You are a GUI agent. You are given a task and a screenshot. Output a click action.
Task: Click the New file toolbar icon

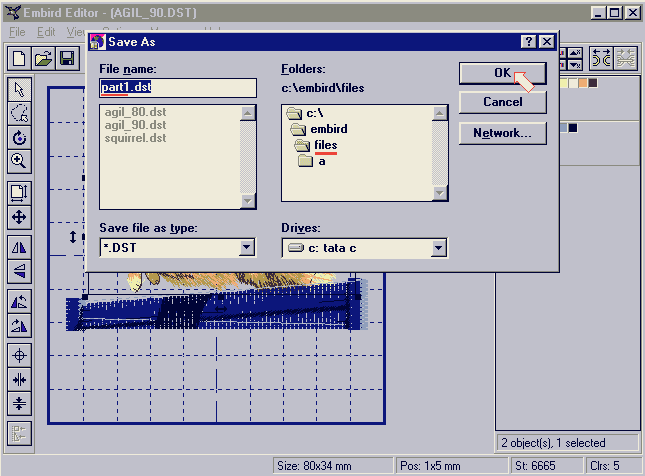pos(19,58)
